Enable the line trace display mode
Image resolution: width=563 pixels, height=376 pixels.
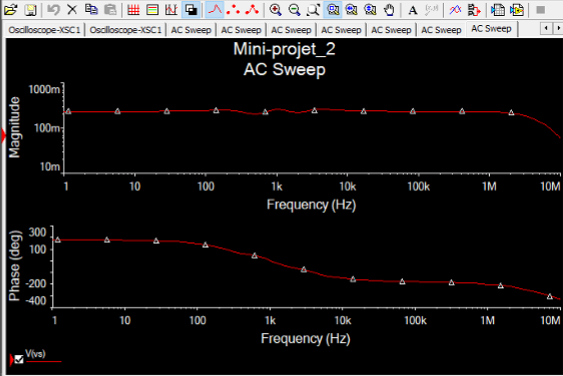click(x=215, y=10)
